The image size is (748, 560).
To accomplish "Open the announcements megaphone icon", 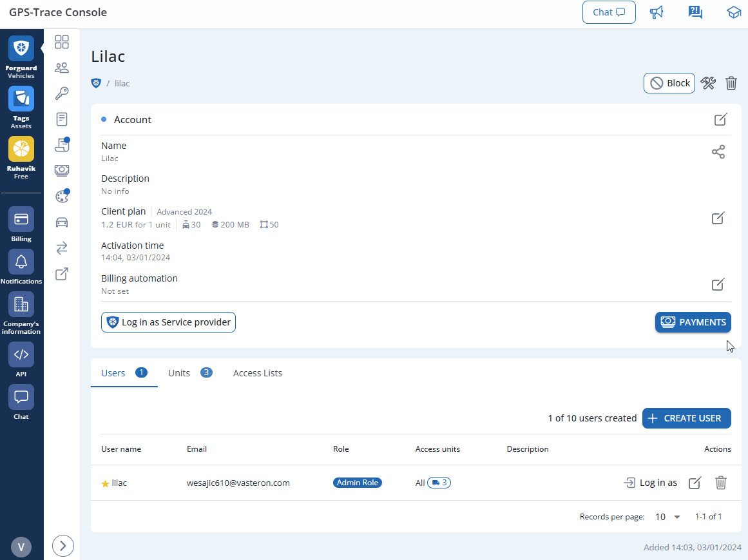I will [x=657, y=12].
